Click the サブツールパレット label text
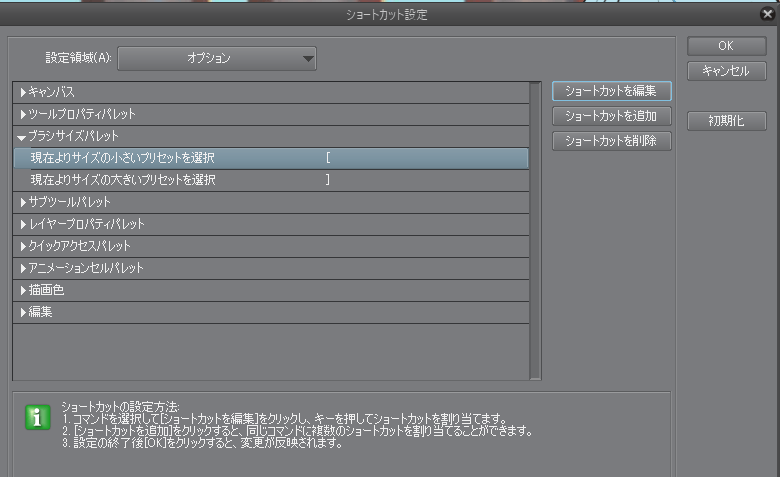 69,202
